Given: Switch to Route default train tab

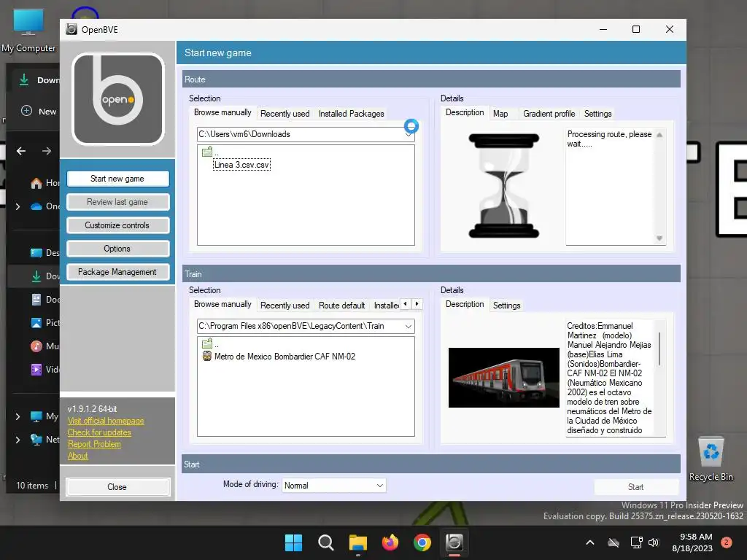Looking at the screenshot, I should point(341,306).
